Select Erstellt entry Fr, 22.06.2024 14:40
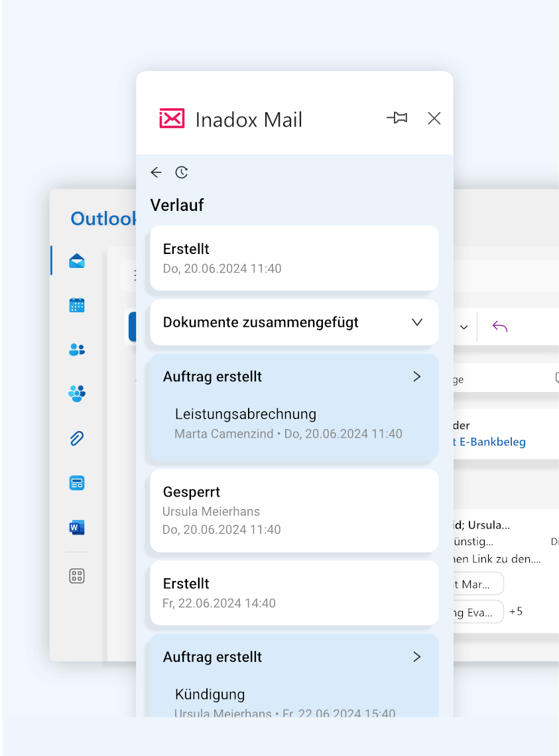 (294, 593)
